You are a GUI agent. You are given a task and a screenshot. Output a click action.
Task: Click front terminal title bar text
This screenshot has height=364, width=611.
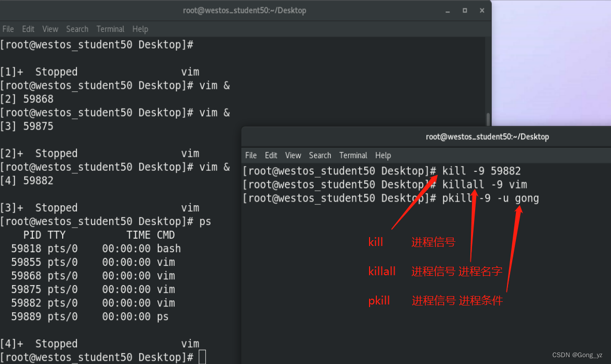pyautogui.click(x=488, y=137)
